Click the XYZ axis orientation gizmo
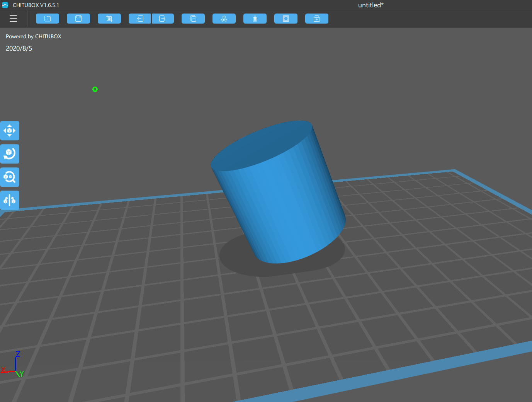Viewport: 532px width, 402px height. [x=13, y=365]
